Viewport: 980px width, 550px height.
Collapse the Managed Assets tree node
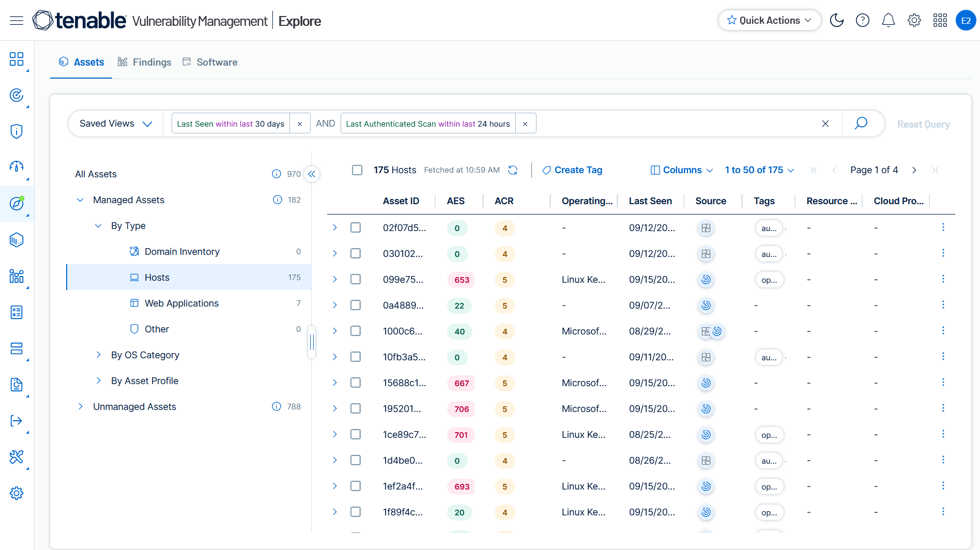(80, 200)
